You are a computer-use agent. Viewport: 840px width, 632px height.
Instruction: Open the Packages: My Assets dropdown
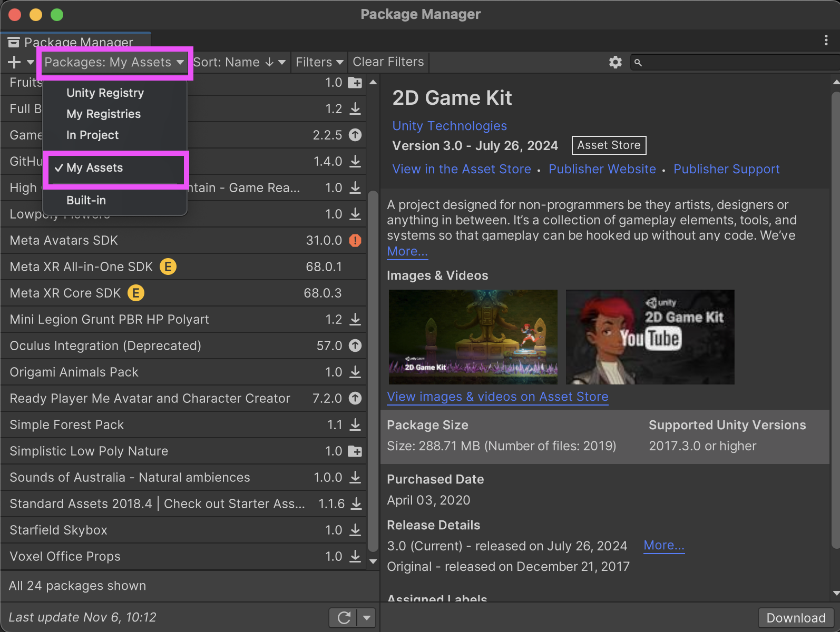tap(114, 62)
